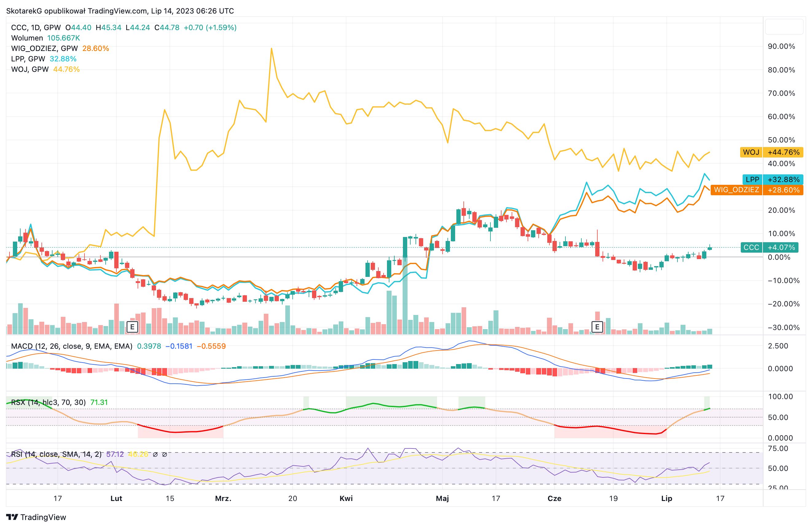812x528 pixels.
Task: Click the closing price C44.78 readout
Action: pos(167,28)
